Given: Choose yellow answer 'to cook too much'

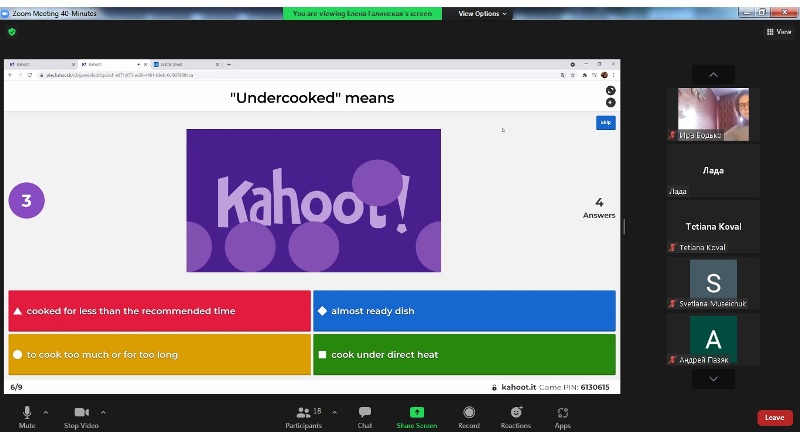Looking at the screenshot, I should [x=159, y=354].
